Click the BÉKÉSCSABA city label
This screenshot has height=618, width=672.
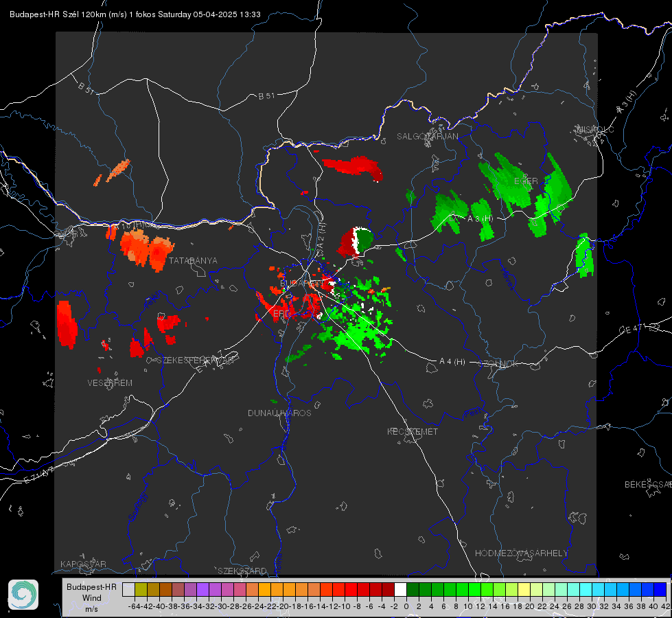pyautogui.click(x=648, y=485)
